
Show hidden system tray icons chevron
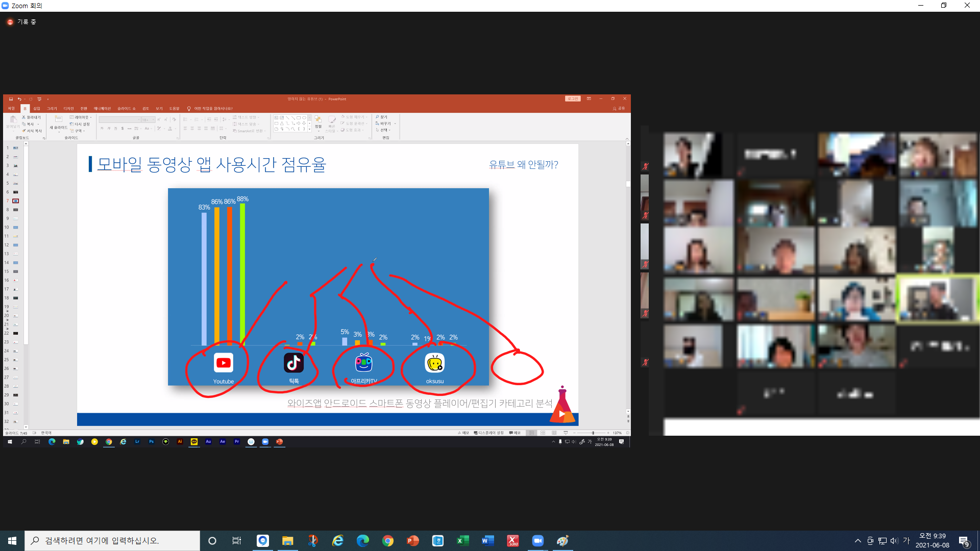(x=858, y=541)
